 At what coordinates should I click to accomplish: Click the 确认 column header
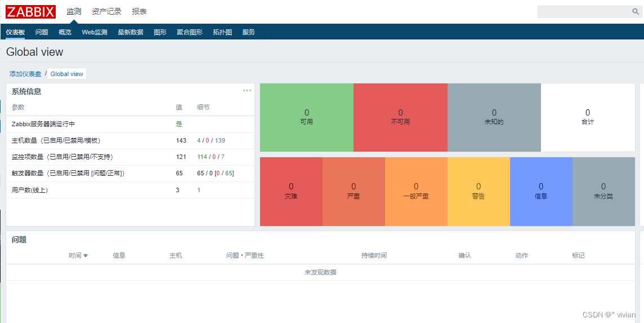pos(465,255)
